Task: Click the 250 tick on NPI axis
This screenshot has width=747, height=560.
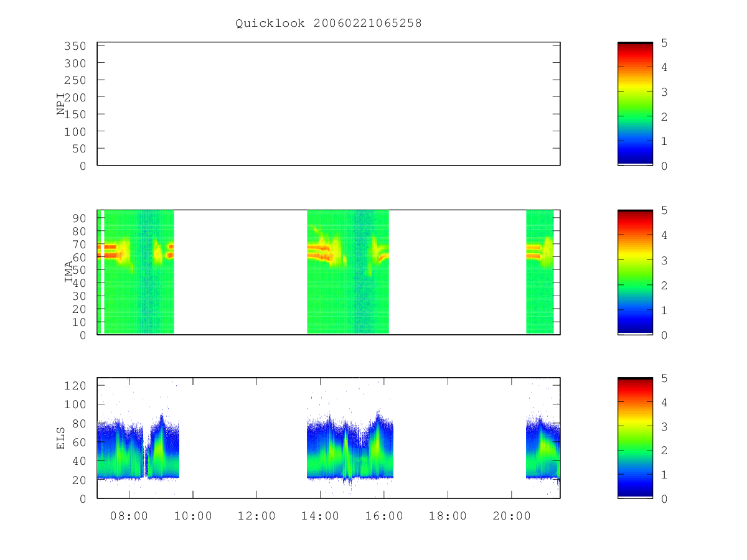Action: pos(76,80)
